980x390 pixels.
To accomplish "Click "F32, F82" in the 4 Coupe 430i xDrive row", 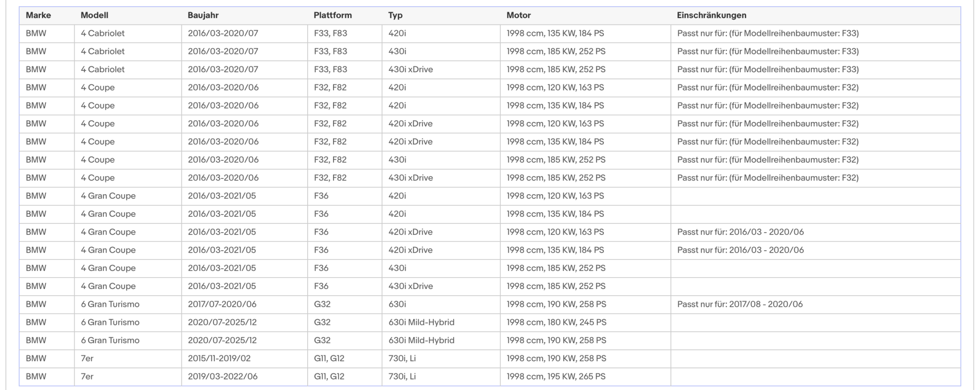I will pyautogui.click(x=330, y=178).
